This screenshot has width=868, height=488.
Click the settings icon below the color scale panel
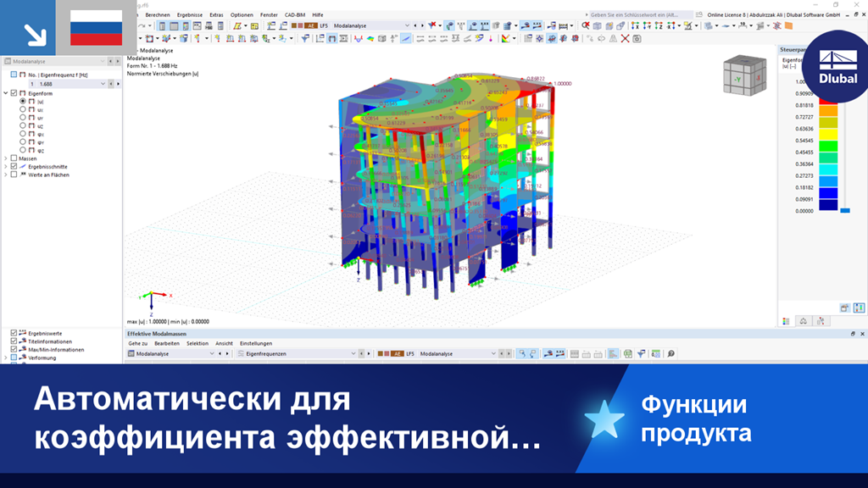pyautogui.click(x=843, y=307)
